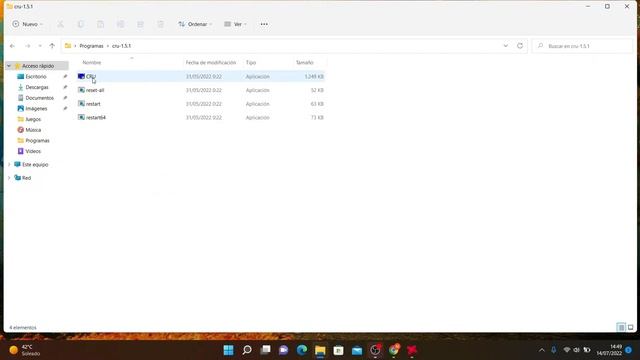The height and width of the screenshot is (360, 640).
Task: Refresh the folder view
Action: tap(520, 46)
